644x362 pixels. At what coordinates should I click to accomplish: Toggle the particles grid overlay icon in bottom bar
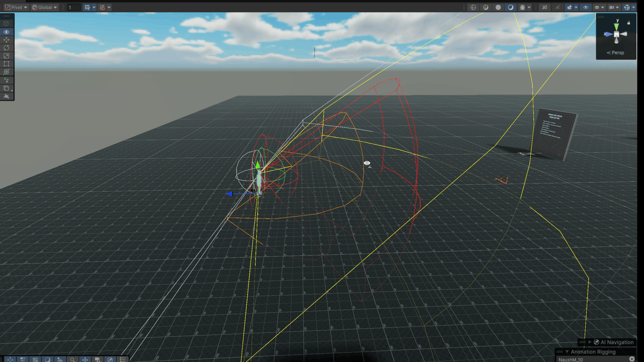(x=60, y=359)
